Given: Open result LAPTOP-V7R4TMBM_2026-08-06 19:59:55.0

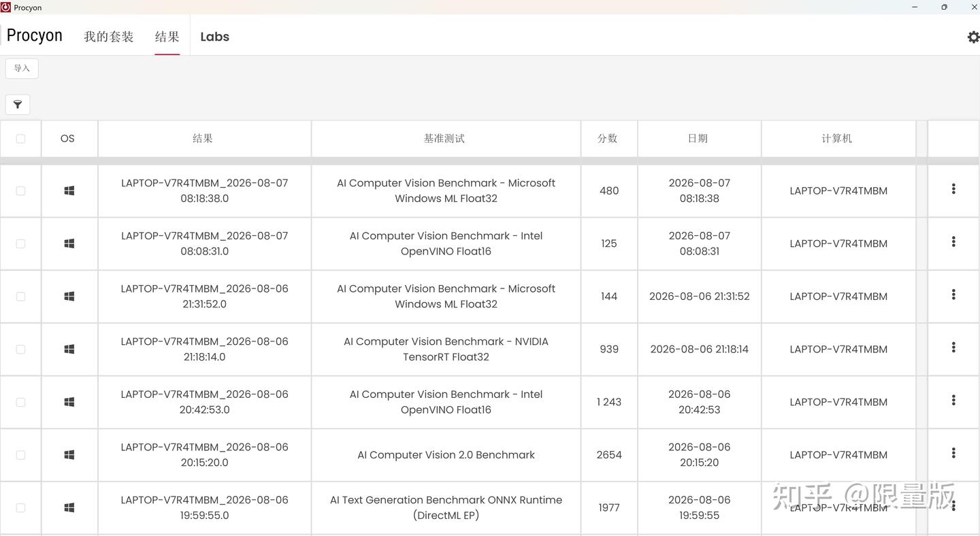Looking at the screenshot, I should [204, 507].
